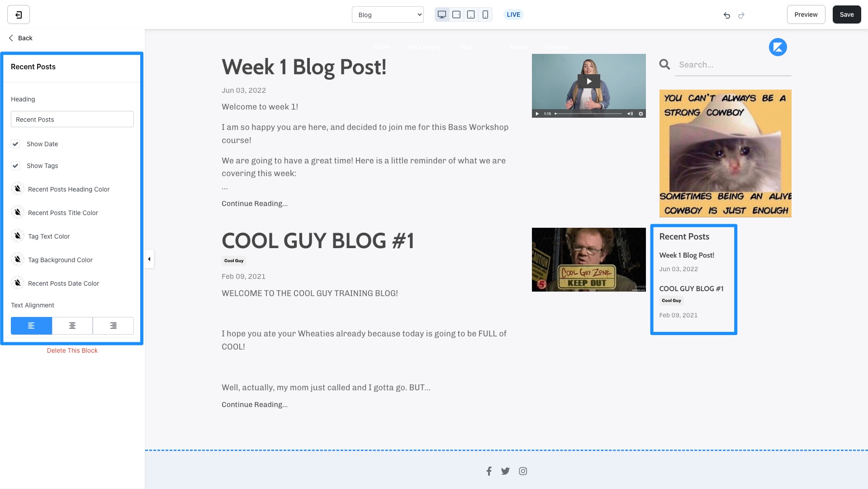Open Week 1 Blog Post! in Recent Posts
Screen dimensions: 868x489
(687, 255)
